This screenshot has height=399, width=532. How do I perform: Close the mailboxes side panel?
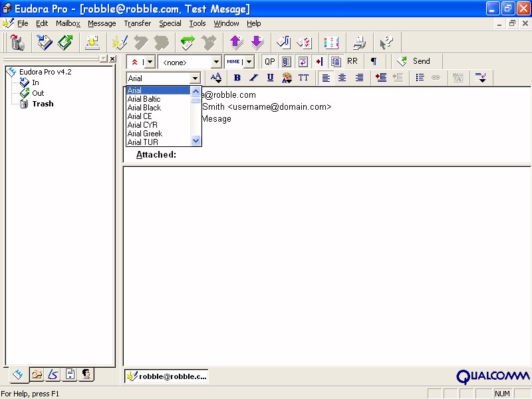(112, 59)
